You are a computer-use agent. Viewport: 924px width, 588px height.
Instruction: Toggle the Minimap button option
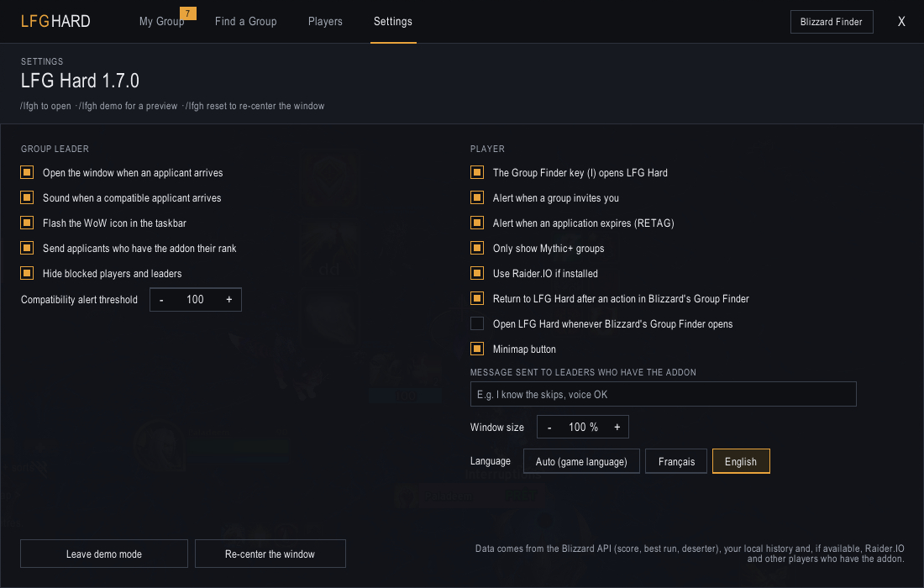coord(477,349)
